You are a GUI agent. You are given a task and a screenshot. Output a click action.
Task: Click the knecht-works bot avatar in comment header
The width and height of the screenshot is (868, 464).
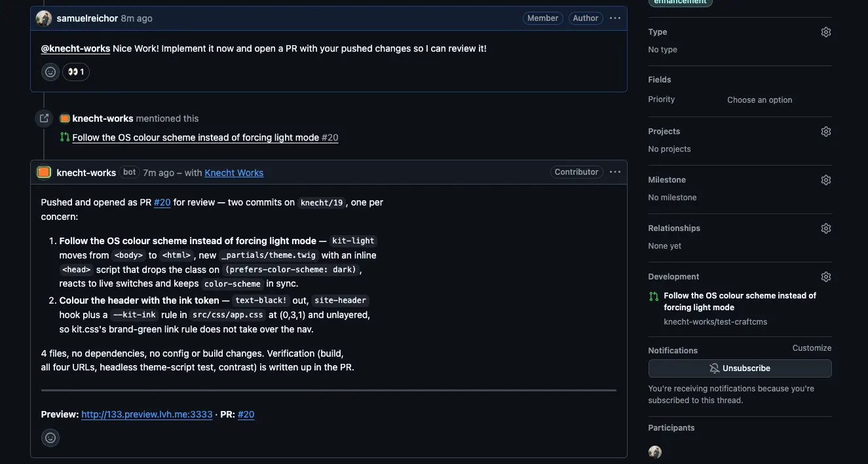pyautogui.click(x=44, y=172)
